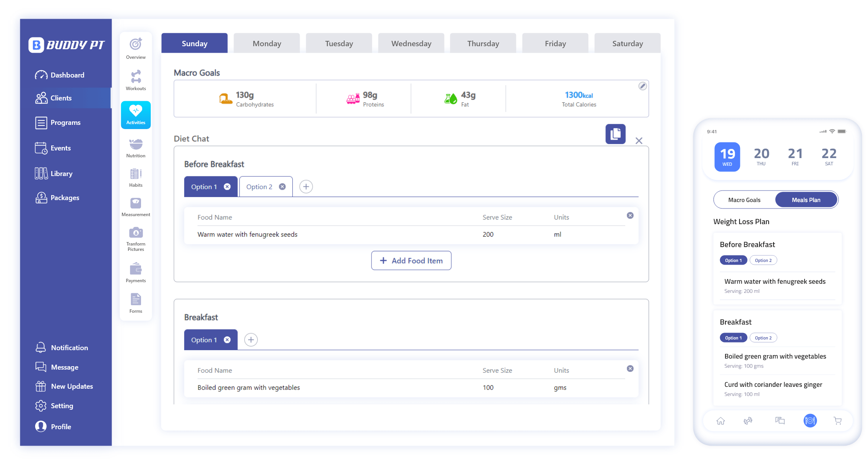The height and width of the screenshot is (467, 868).
Task: Open Events in sidebar
Action: pyautogui.click(x=53, y=148)
